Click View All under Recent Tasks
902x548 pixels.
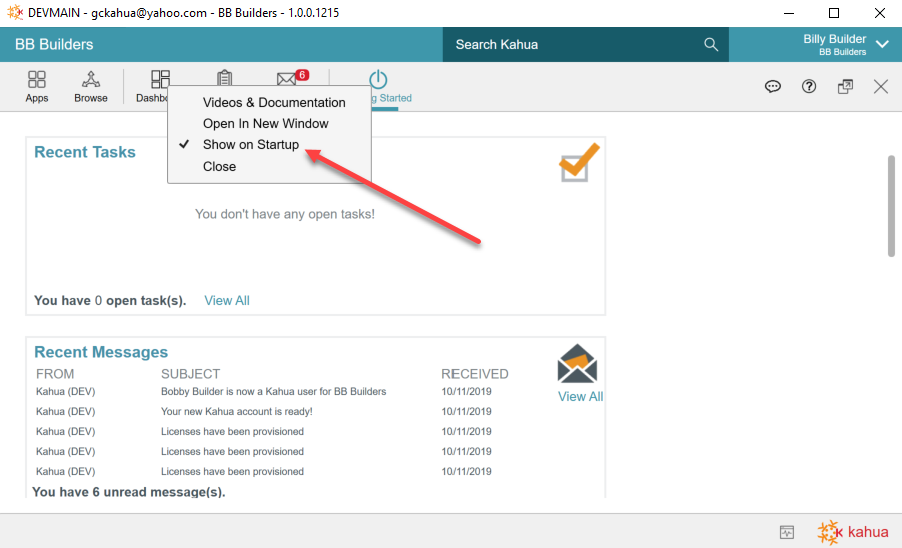[227, 300]
